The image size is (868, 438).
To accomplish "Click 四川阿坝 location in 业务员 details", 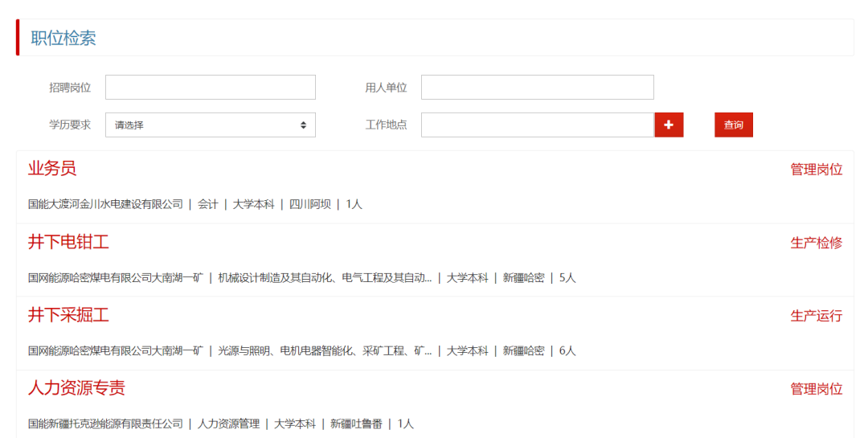I will click(309, 204).
